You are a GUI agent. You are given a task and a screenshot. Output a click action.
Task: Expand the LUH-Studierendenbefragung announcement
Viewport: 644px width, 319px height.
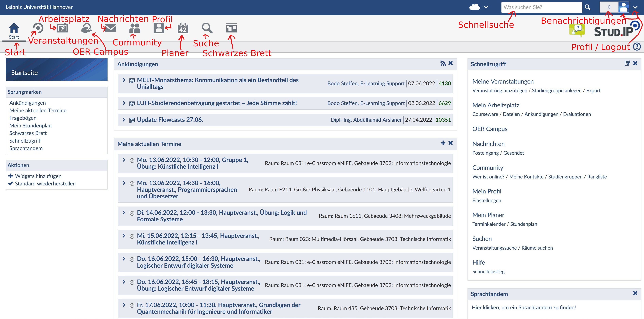pyautogui.click(x=124, y=103)
